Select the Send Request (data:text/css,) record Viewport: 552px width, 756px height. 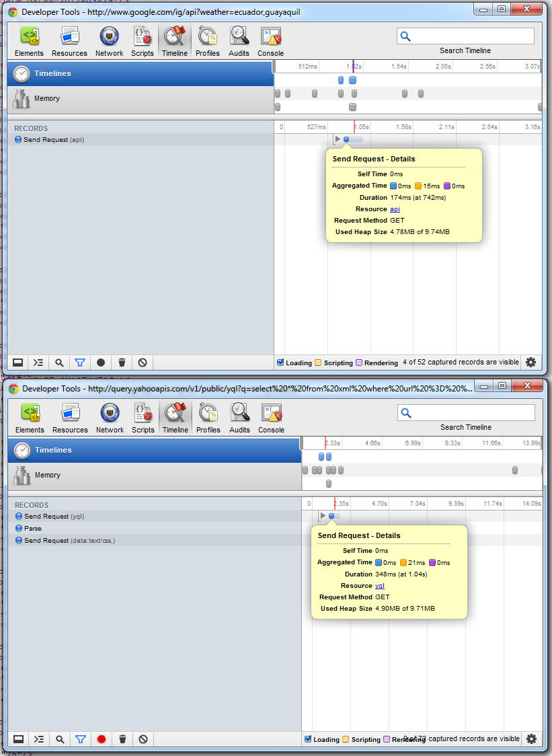69,540
